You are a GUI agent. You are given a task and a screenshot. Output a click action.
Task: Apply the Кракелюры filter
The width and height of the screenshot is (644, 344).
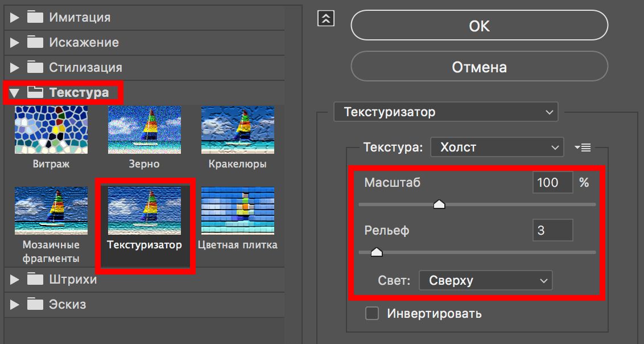[x=237, y=129]
